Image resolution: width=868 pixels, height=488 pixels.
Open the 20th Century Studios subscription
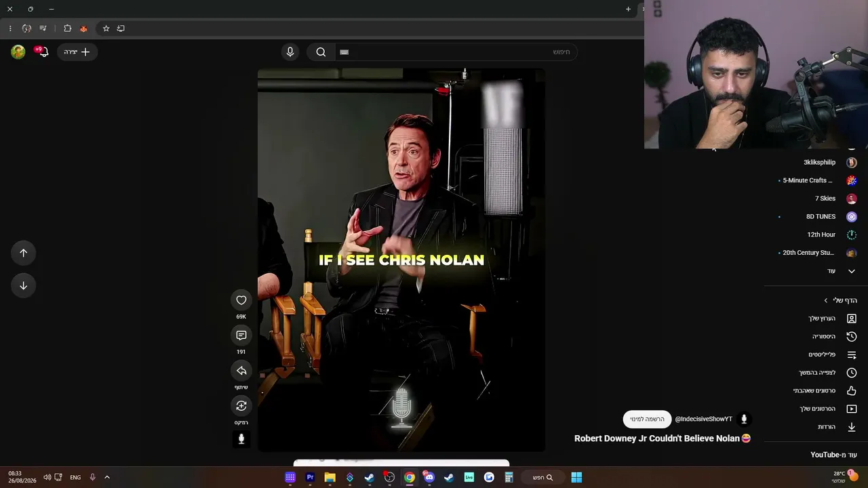[x=814, y=253]
